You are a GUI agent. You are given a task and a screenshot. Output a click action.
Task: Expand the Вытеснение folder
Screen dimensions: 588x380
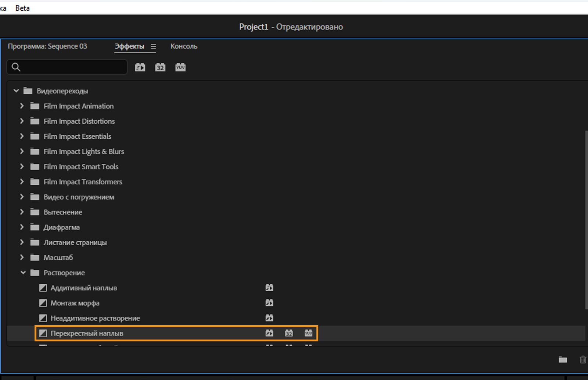click(x=22, y=212)
